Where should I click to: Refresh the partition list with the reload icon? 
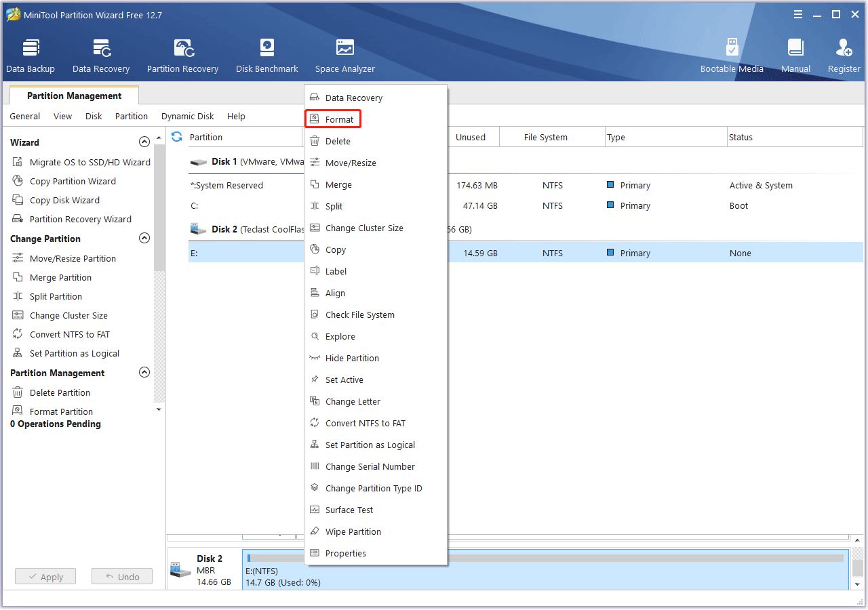coord(177,137)
